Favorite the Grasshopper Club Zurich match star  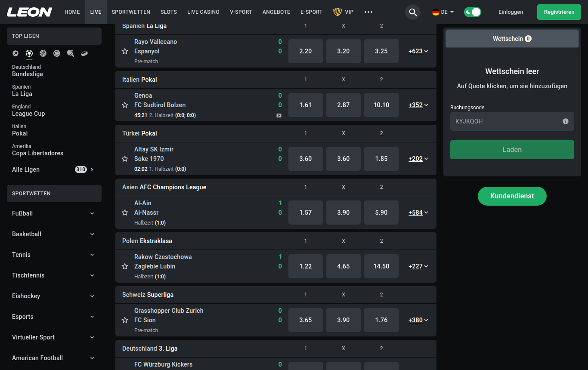(125, 320)
